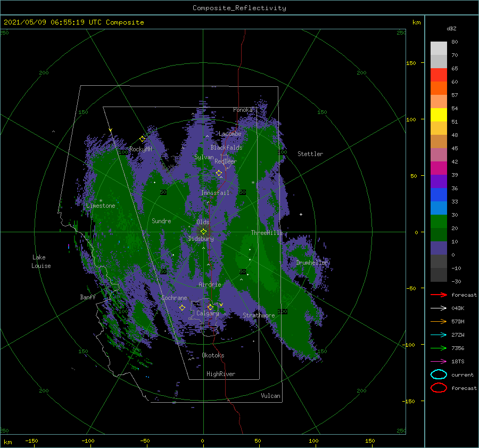Viewport: 479px width, 448px height.
Task: Click the yellow diamond marker beside RockyMH
Action: [x=142, y=139]
